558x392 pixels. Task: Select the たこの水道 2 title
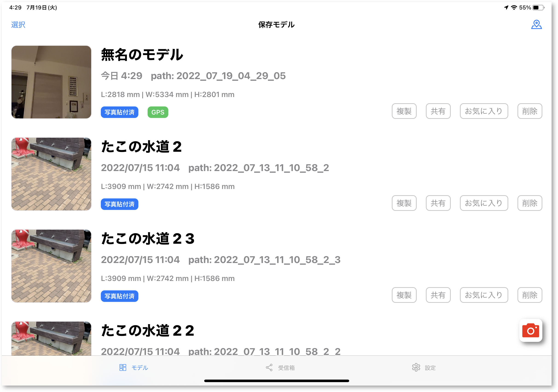pyautogui.click(x=141, y=147)
